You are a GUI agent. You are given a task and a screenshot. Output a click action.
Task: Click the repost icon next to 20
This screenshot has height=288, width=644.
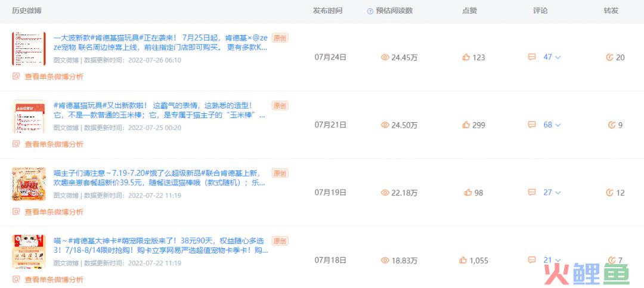tap(610, 57)
